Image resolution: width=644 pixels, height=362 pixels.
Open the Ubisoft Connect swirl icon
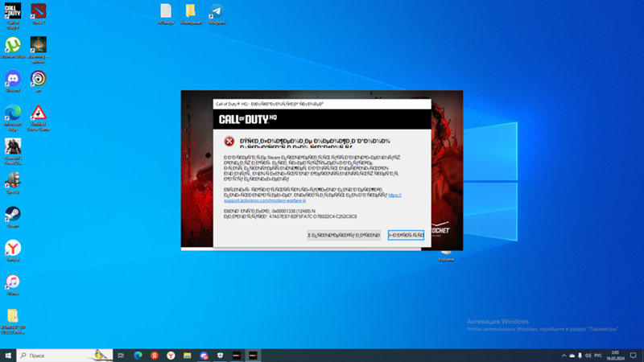tap(38, 81)
